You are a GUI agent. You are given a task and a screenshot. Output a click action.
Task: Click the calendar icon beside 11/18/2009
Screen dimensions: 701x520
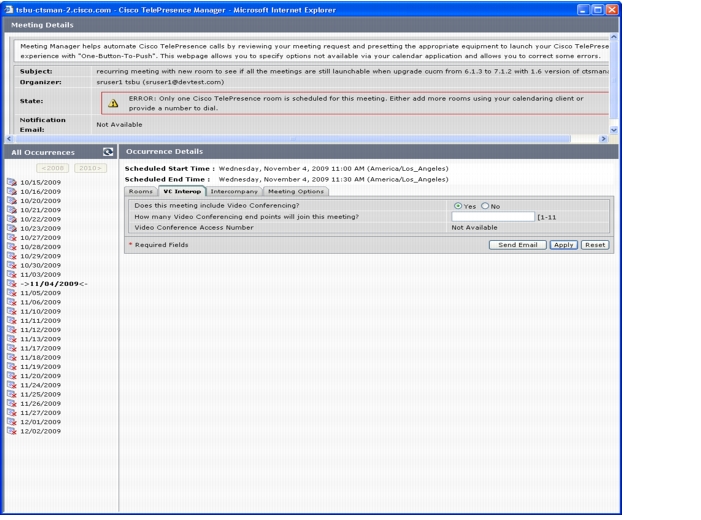point(12,357)
